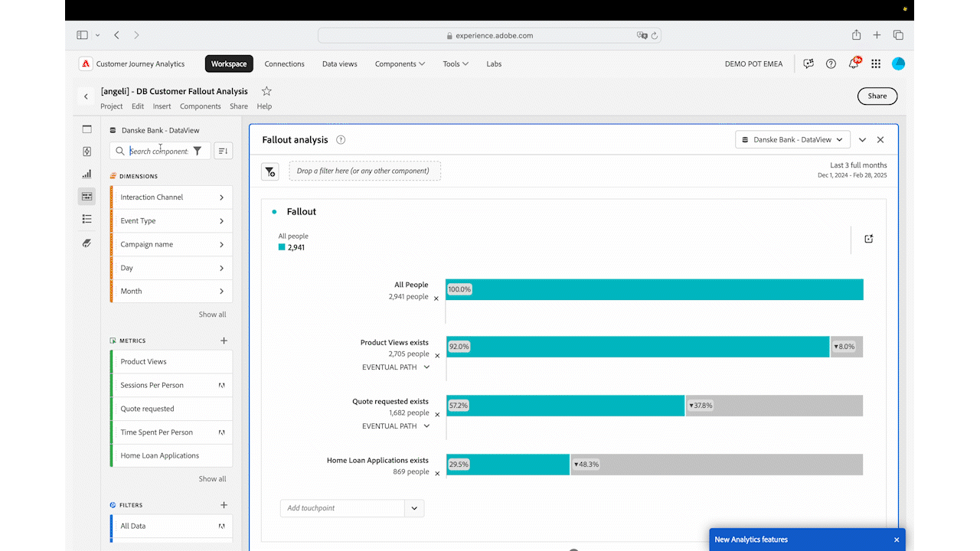980x551 pixels.
Task: Open the Visualizations bar-chart icon in left rail
Action: coord(87,174)
